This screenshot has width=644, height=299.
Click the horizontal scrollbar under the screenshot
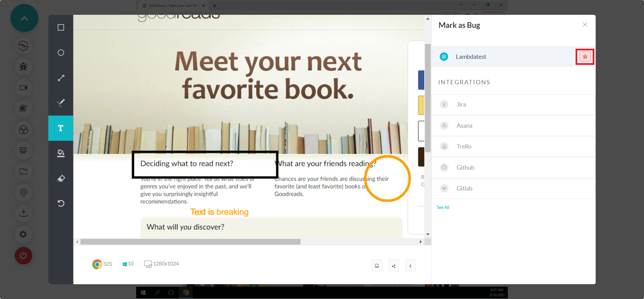tap(191, 242)
